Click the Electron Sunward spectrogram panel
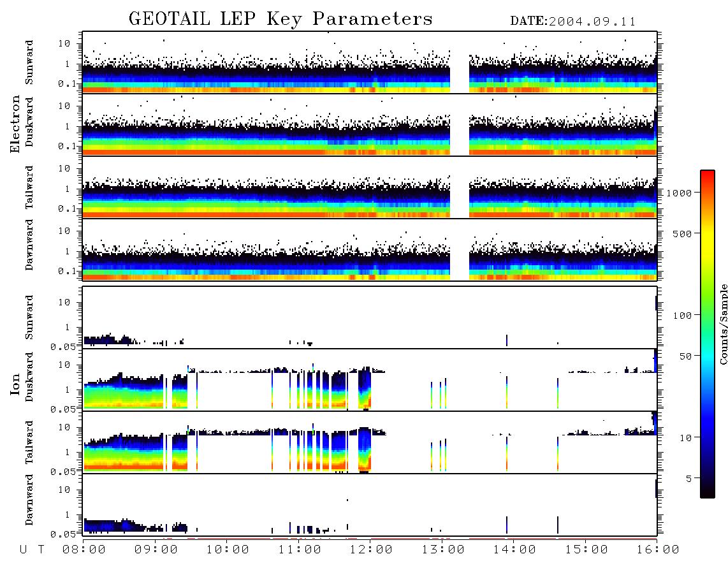 [x=370, y=62]
